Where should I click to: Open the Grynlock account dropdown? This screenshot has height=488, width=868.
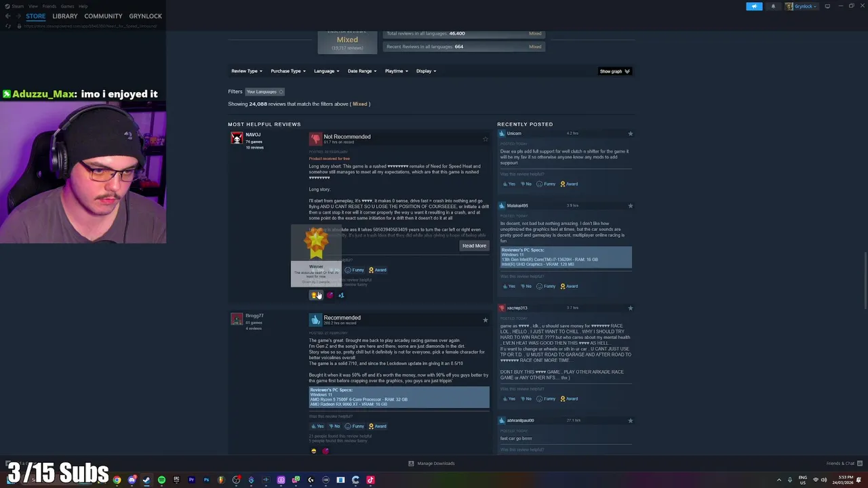click(x=802, y=6)
